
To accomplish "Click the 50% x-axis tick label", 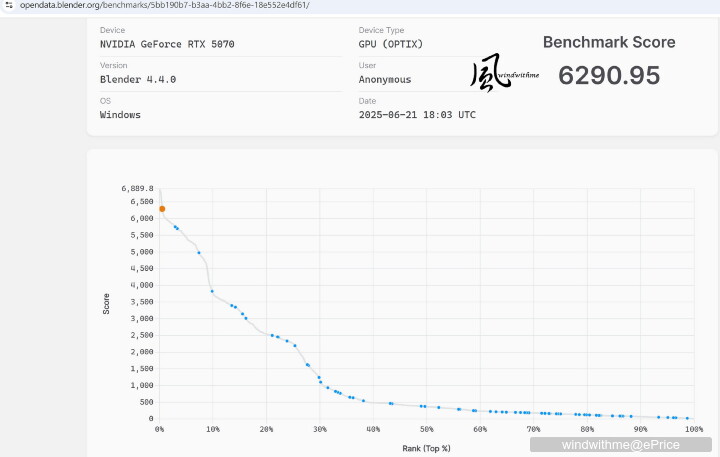I will point(427,429).
